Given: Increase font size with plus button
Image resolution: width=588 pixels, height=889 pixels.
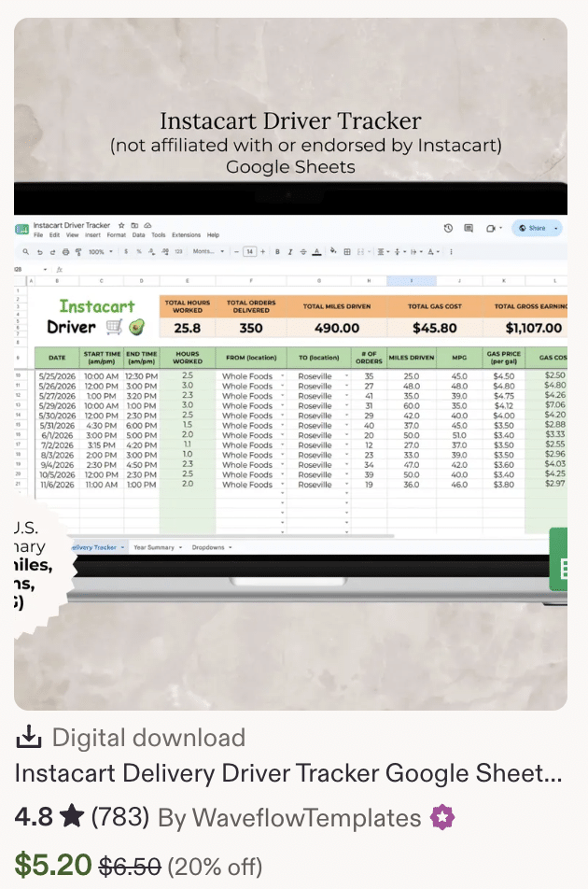Looking at the screenshot, I should click(x=263, y=252).
